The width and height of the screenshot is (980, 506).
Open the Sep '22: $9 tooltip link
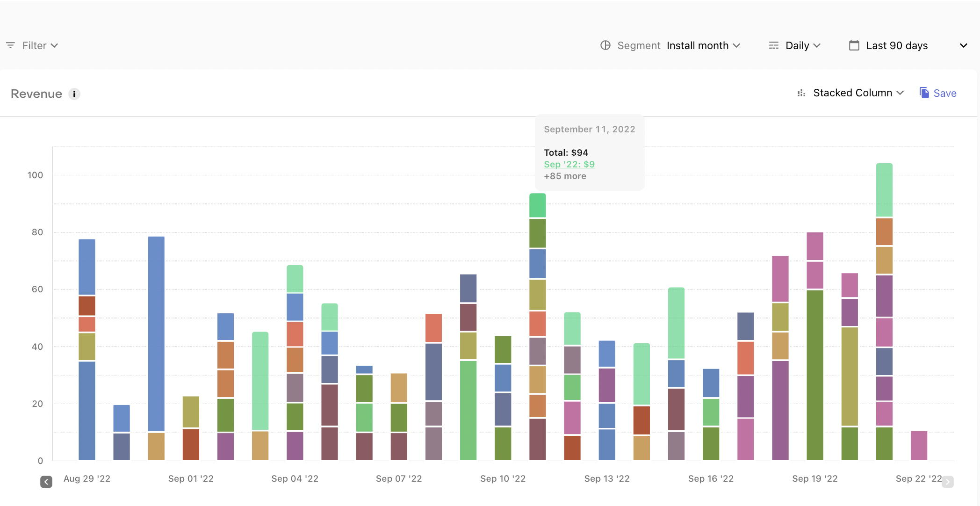(569, 164)
